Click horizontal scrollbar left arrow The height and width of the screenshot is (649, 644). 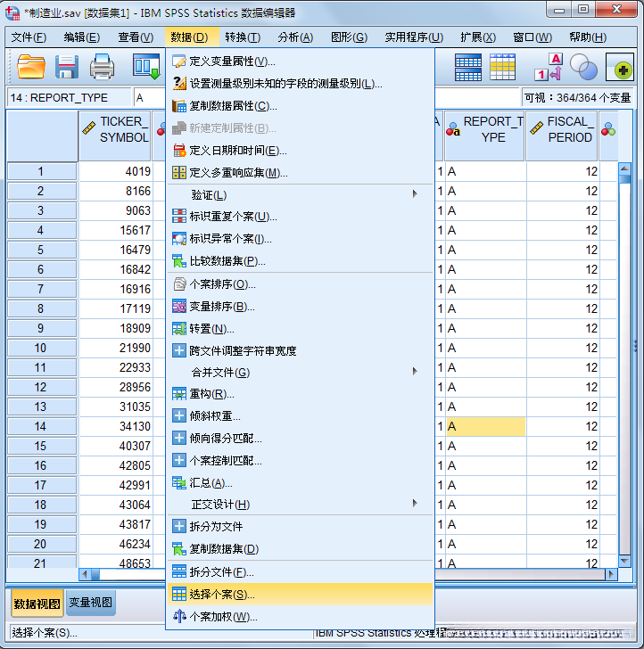pyautogui.click(x=85, y=574)
